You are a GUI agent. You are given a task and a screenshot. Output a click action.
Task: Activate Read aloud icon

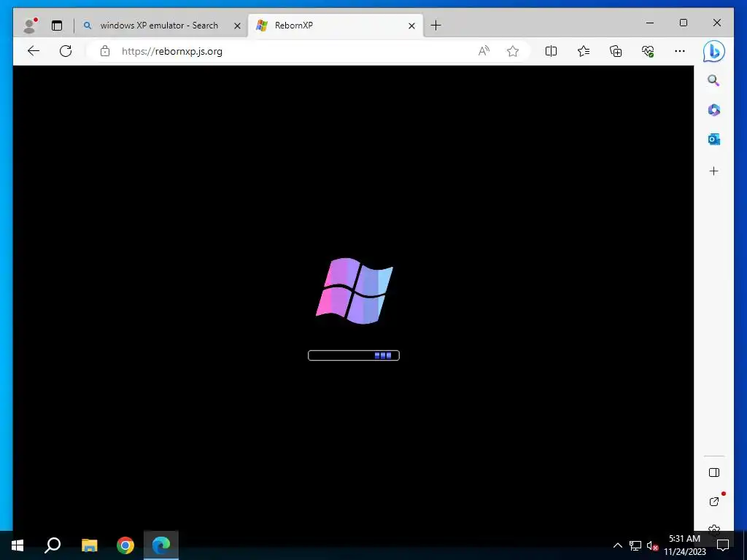click(484, 51)
